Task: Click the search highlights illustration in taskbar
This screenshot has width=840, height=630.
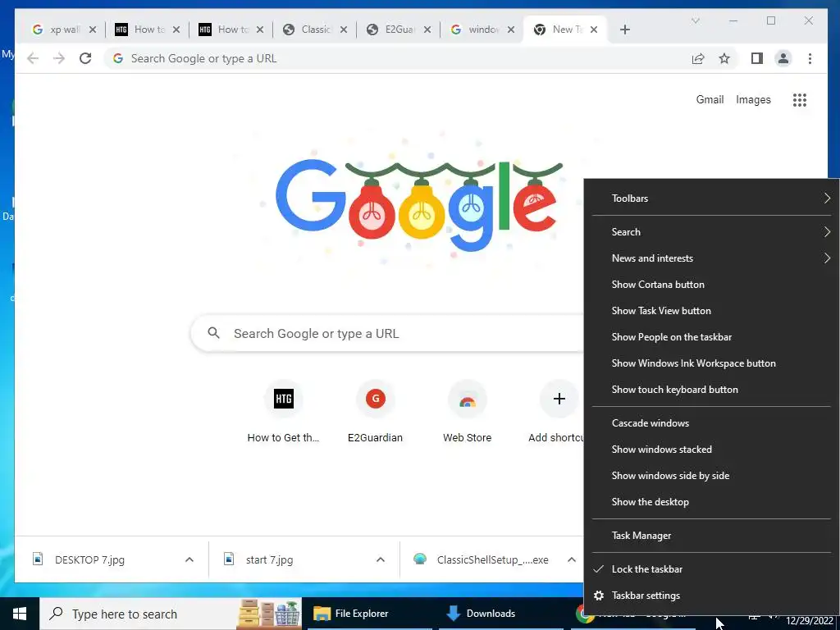Action: coord(268,614)
